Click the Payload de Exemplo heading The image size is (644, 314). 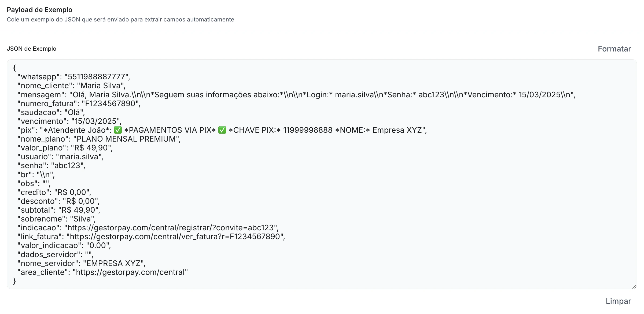40,10
